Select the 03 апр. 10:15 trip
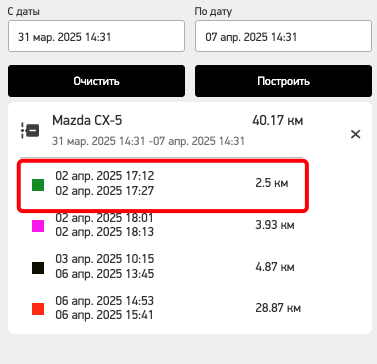The height and width of the screenshot is (364, 377). coord(163,266)
